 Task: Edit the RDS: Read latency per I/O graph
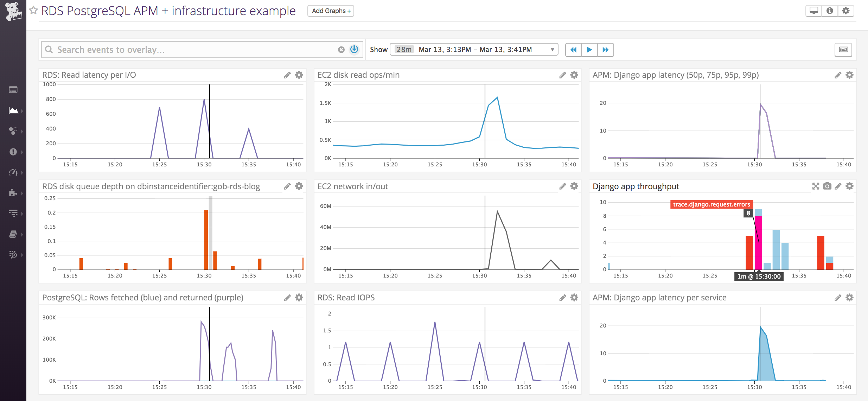287,75
